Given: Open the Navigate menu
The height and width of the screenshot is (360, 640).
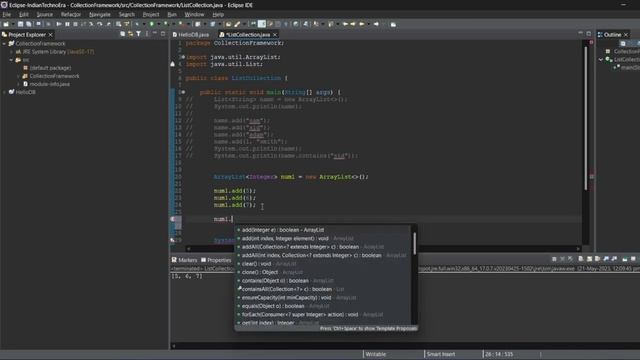Looking at the screenshot, I should coord(100,14).
